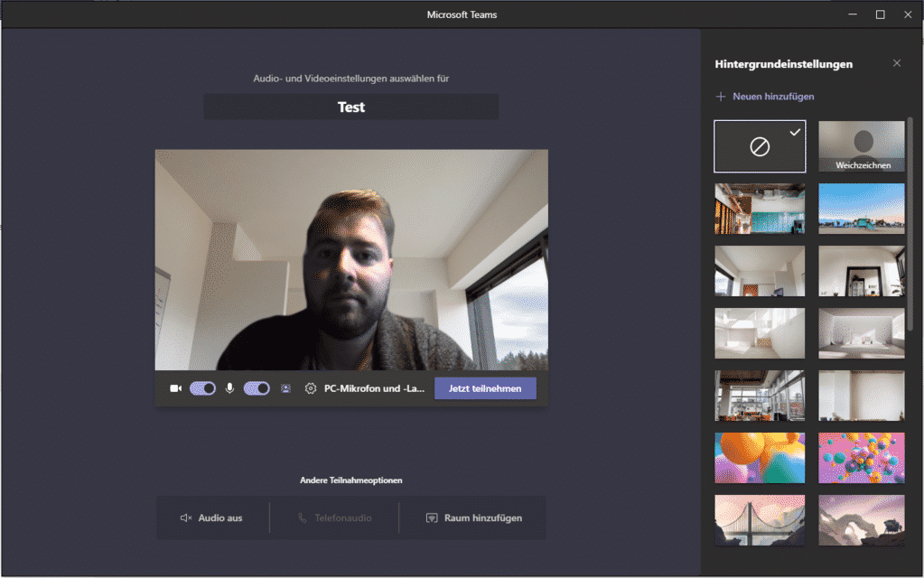This screenshot has height=578, width=924.
Task: Click the Hintergrundeinstellungen heading
Action: [784, 63]
